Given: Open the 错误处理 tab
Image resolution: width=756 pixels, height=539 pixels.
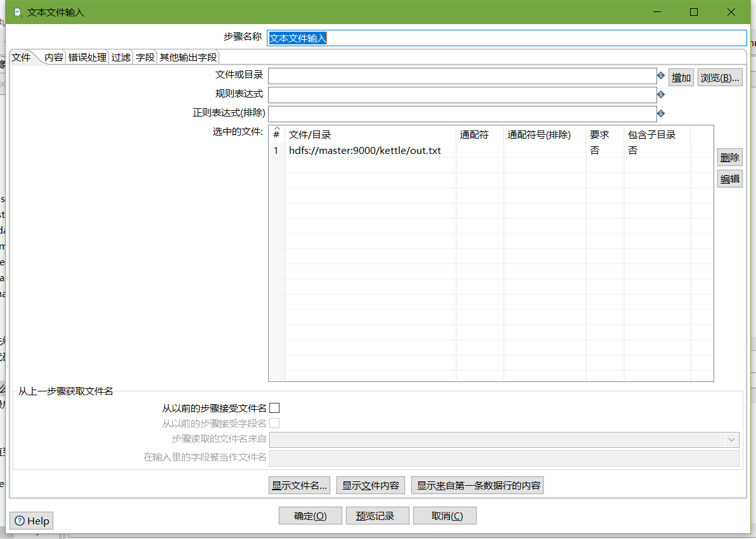Looking at the screenshot, I should (x=87, y=58).
